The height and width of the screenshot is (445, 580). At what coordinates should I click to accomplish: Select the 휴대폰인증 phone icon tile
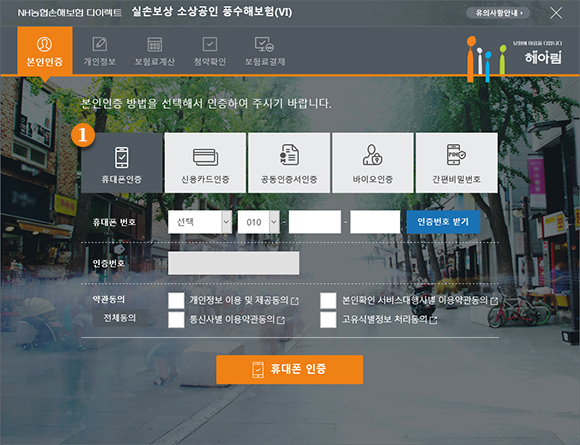coord(122,163)
